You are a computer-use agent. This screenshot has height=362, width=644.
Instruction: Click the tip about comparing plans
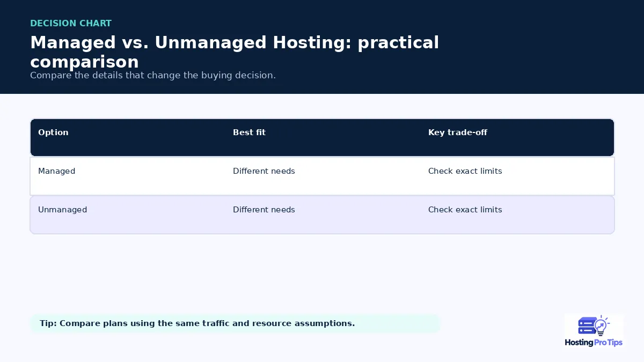pos(235,323)
